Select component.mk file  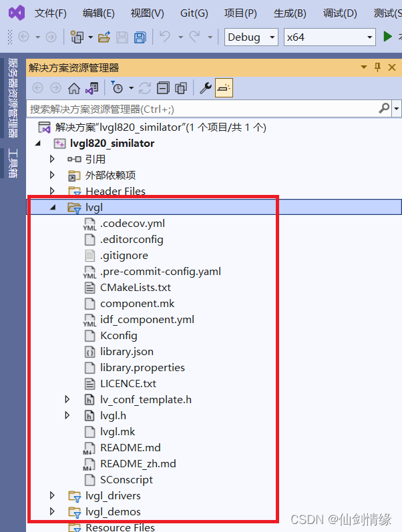[x=137, y=303]
